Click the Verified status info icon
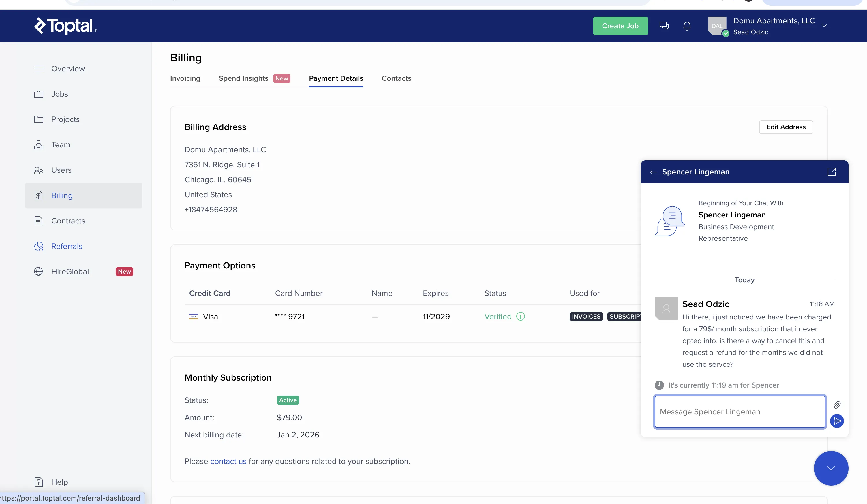Viewport: 867px width, 504px height. (521, 316)
